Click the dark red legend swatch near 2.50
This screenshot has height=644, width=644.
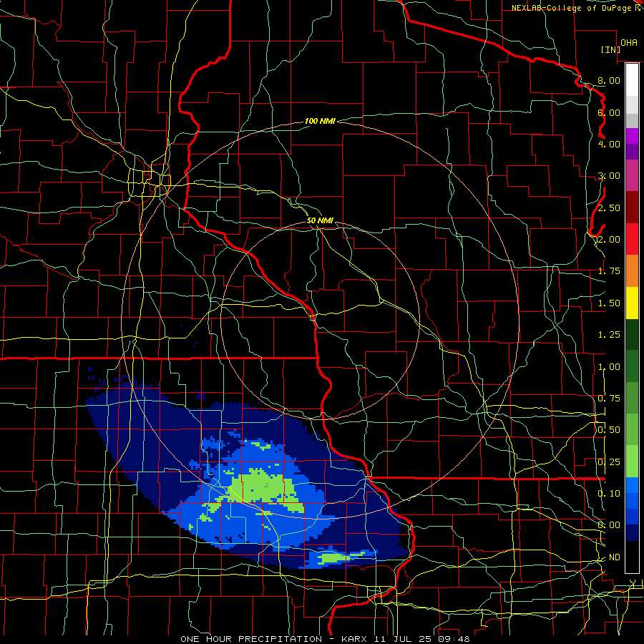[x=632, y=208]
